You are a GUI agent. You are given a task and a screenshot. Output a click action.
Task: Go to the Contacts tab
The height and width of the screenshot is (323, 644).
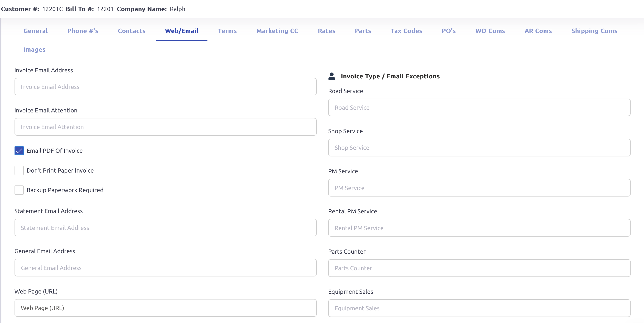click(132, 31)
